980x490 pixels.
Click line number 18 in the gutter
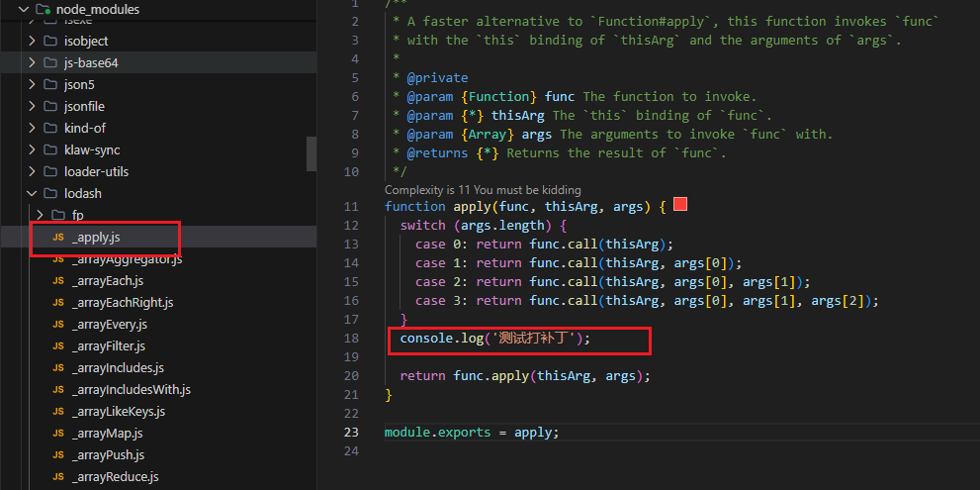pyautogui.click(x=351, y=339)
